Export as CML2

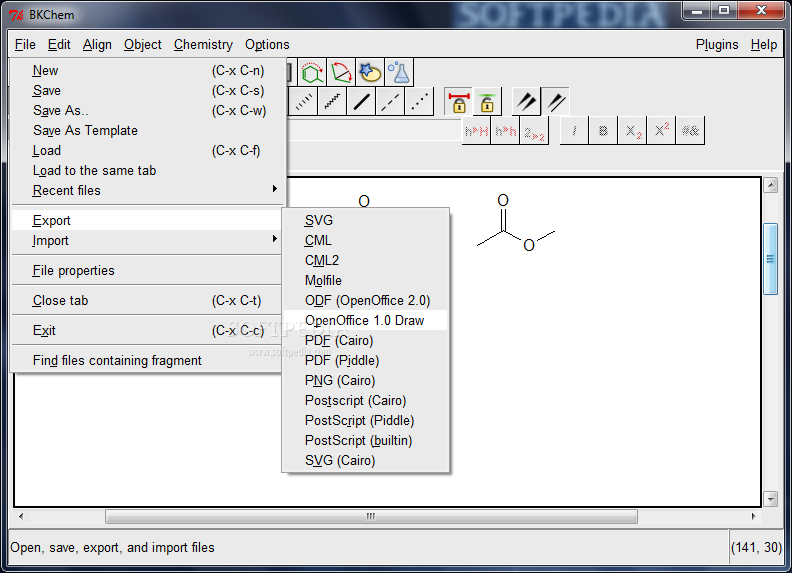[366, 261]
